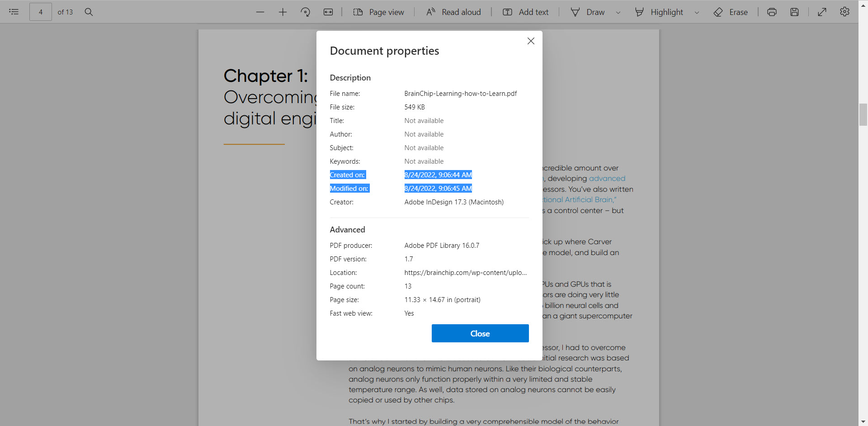868x426 pixels.
Task: Enter full screen with the expand arrows icon
Action: [x=822, y=12]
